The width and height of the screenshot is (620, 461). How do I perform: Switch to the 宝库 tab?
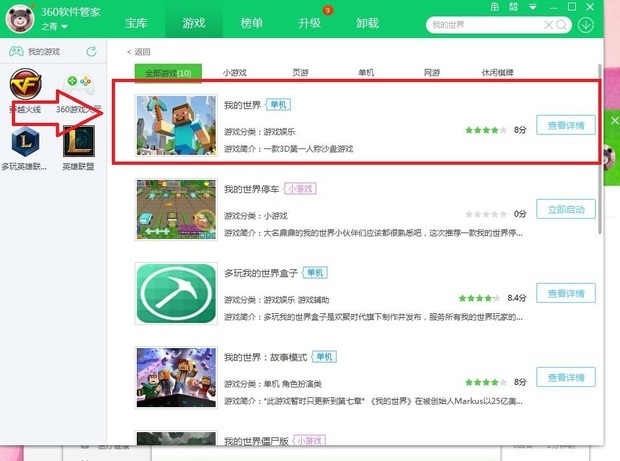tap(136, 23)
